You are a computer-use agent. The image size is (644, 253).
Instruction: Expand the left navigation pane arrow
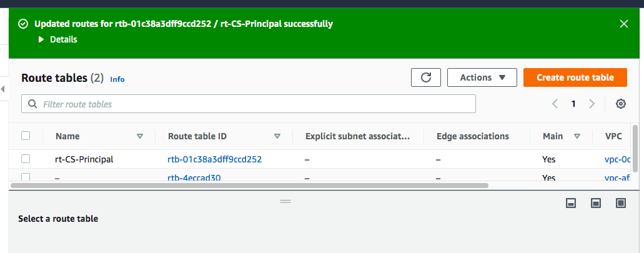point(2,89)
